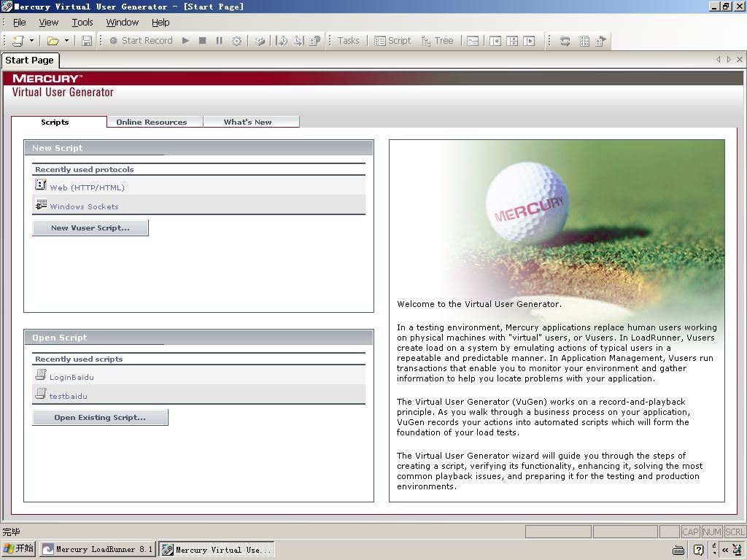This screenshot has width=747, height=560.
Task: Choose Web (HTTP/HTML) protocol
Action: [x=88, y=187]
